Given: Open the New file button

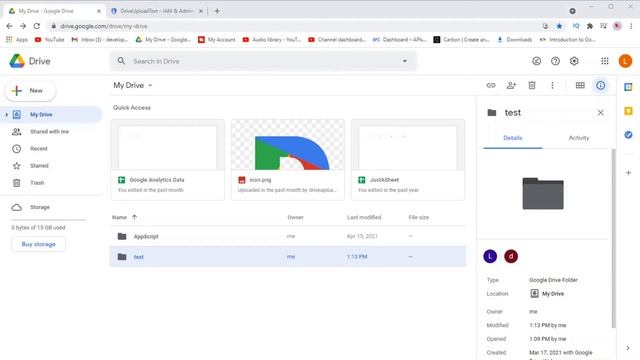Looking at the screenshot, I should point(30,91).
